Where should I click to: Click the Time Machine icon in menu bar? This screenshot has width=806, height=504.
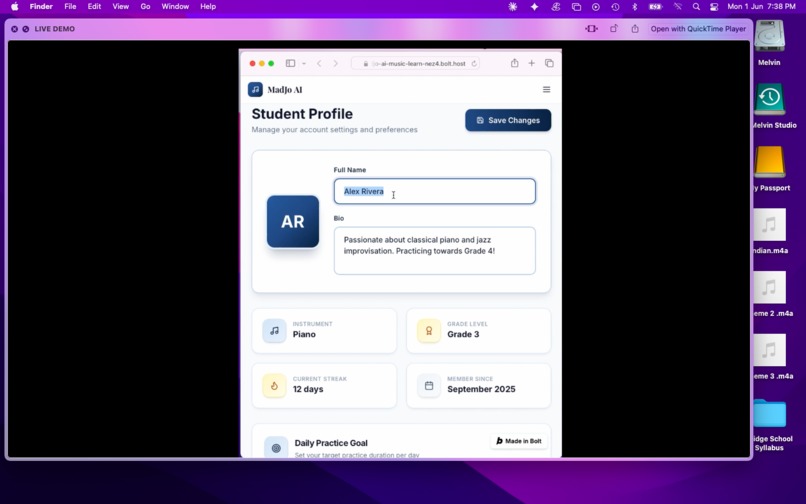pyautogui.click(x=615, y=7)
